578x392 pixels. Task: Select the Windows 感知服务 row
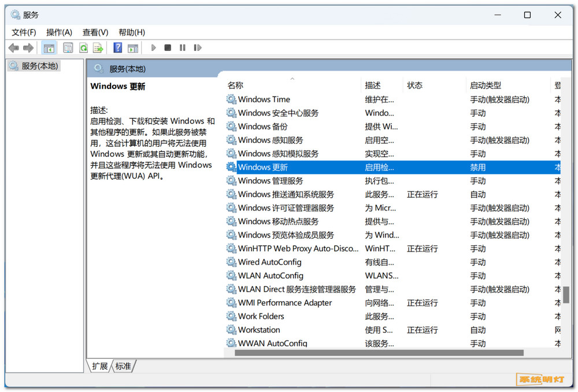coord(392,140)
